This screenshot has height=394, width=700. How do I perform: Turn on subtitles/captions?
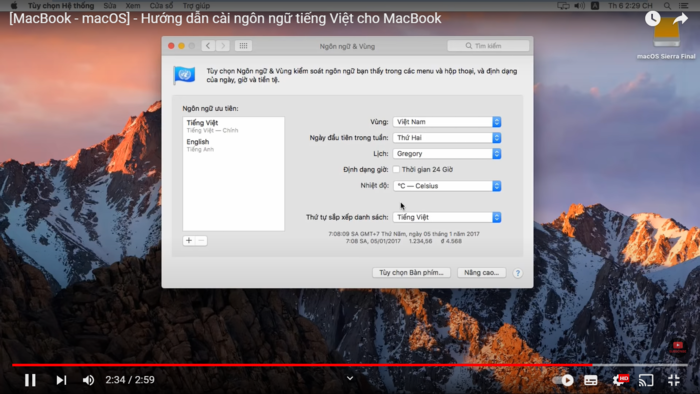click(591, 380)
